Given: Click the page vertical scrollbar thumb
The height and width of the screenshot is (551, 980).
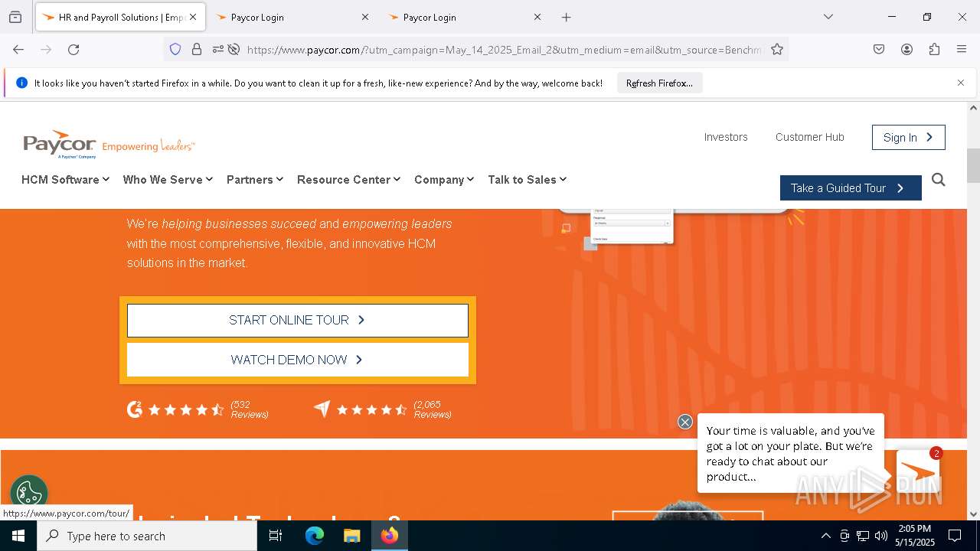Looking at the screenshot, I should [x=973, y=165].
